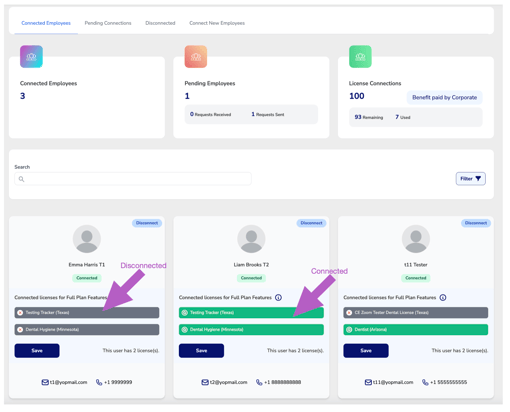Switch to the Pending Connections tab
510x412 pixels.
pos(108,23)
